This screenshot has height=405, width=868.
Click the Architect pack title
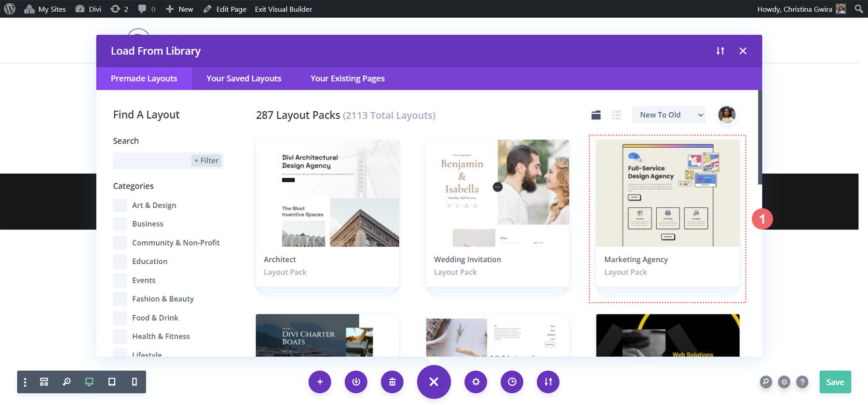pyautogui.click(x=280, y=259)
